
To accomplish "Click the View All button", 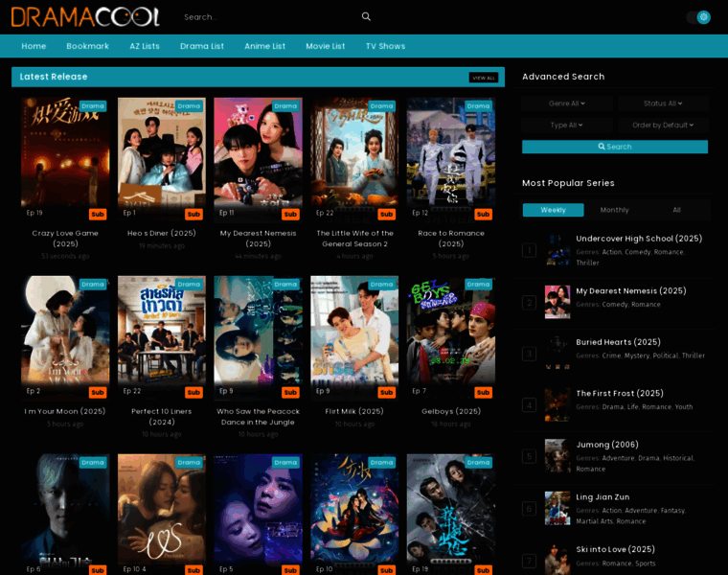I will (484, 78).
